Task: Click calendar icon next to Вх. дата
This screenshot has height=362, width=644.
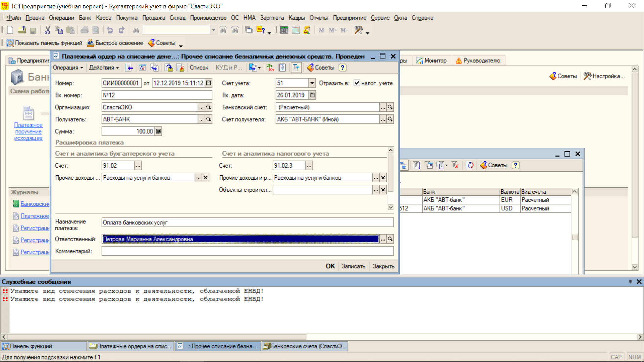Action: 312,95
